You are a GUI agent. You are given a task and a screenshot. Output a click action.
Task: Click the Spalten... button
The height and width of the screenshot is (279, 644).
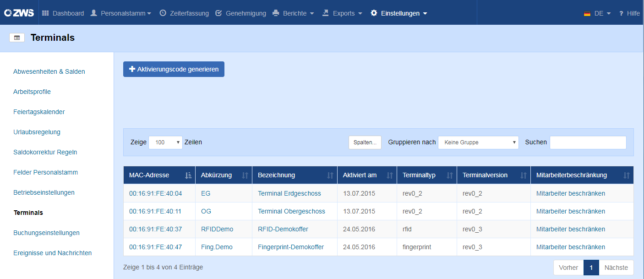(x=365, y=142)
